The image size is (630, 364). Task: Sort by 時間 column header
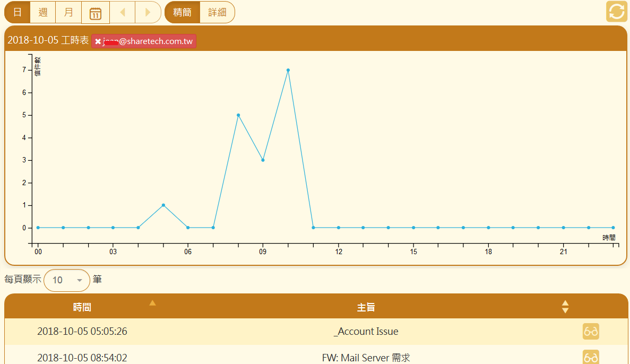tap(82, 307)
